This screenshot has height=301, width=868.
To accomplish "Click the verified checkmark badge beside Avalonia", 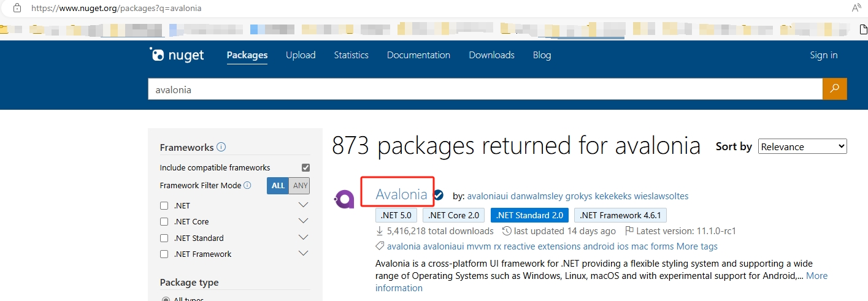I will [438, 196].
